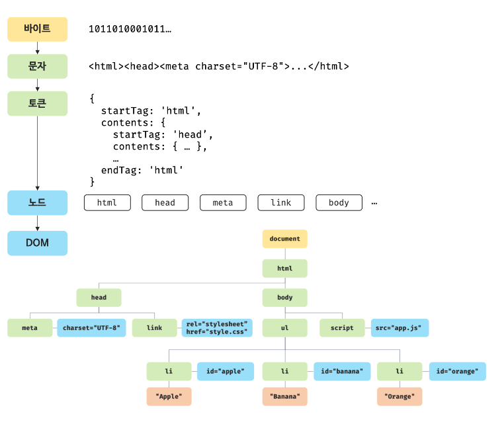Click the startTag: 'html' token line
This screenshot has height=428, width=504.
pyautogui.click(x=151, y=111)
